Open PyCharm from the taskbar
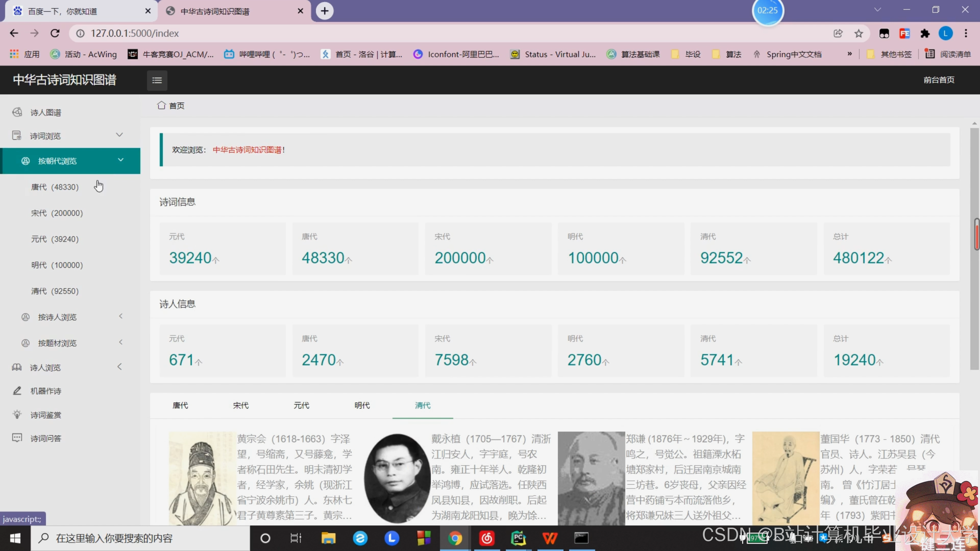980x551 pixels. pos(518,538)
